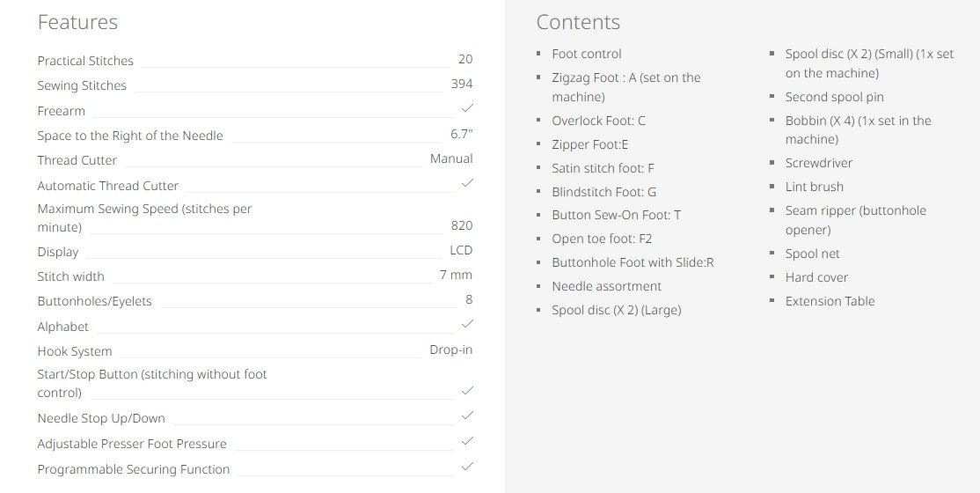Click the Hook System Drop-in value
Screen dimensions: 980x493
[x=451, y=350]
